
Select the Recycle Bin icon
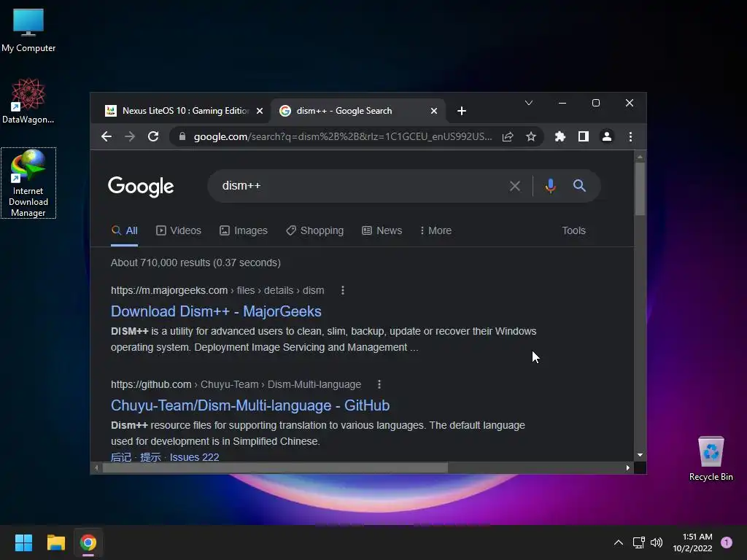click(x=711, y=459)
